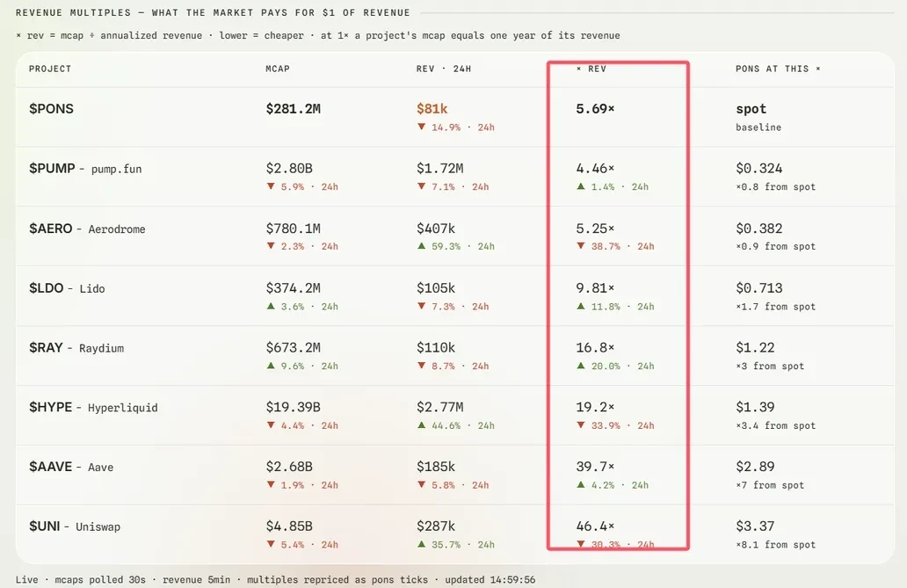Select the PROJECT column header
907x588 pixels.
tap(50, 69)
